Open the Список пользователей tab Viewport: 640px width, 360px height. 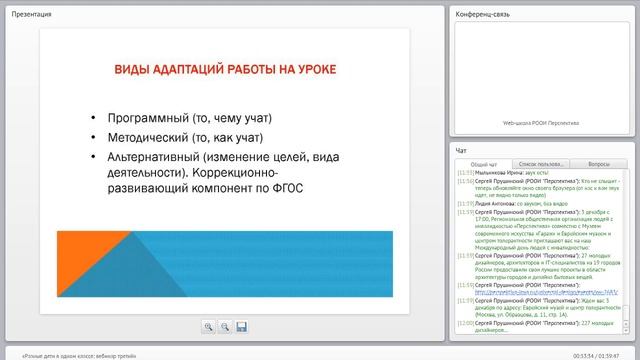pyautogui.click(x=541, y=164)
